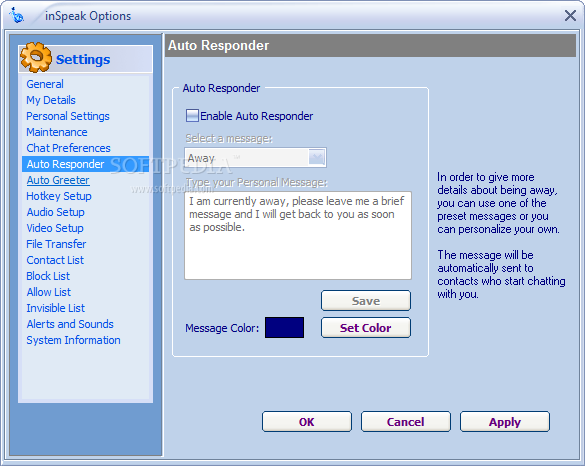
Task: Select Personal Settings in sidebar
Action: coord(68,116)
